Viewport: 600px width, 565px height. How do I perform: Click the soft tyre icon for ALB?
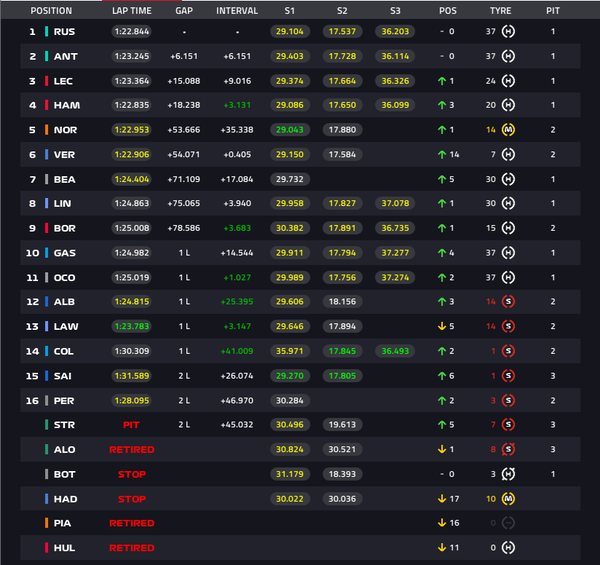[x=508, y=301]
